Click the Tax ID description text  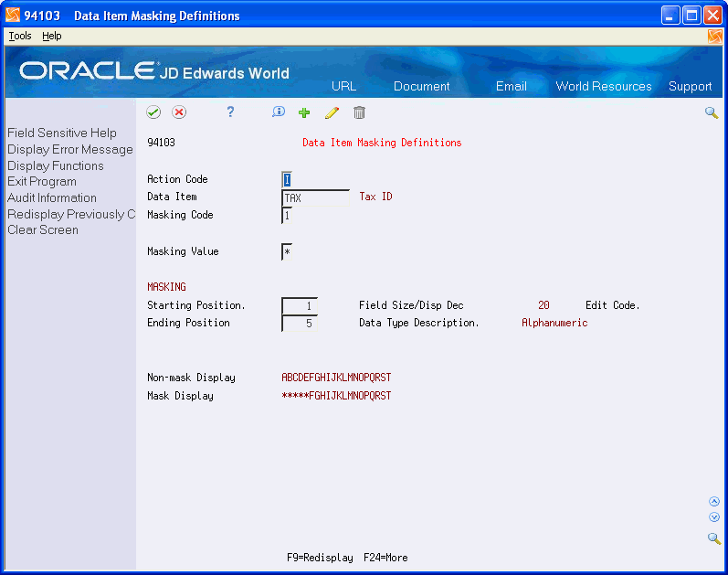[375, 197]
